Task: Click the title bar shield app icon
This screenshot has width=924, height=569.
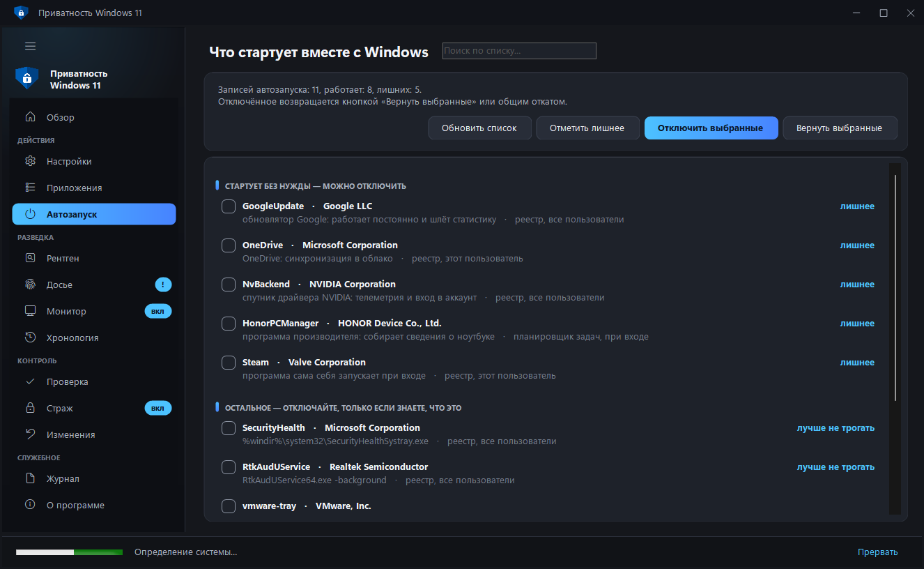Action: pyautogui.click(x=21, y=13)
